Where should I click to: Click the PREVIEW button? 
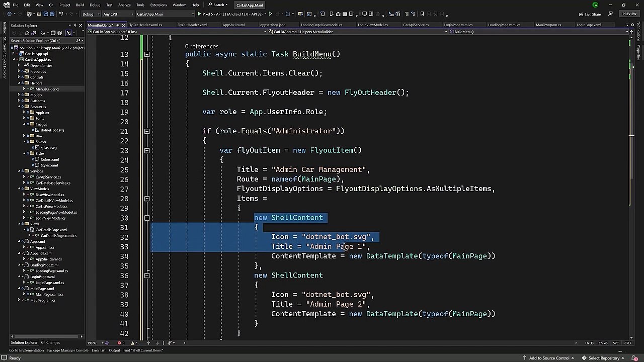tap(629, 14)
